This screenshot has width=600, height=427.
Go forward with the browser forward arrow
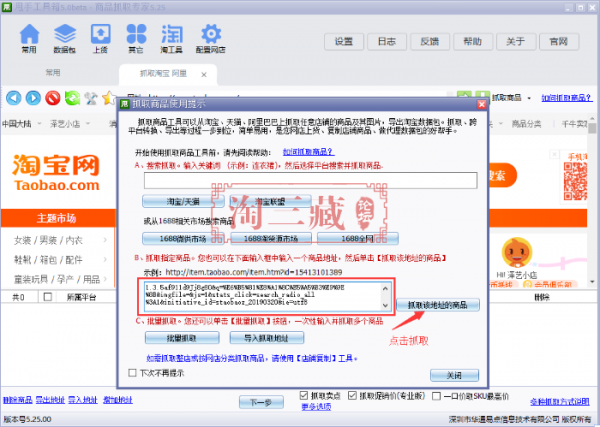[33, 98]
